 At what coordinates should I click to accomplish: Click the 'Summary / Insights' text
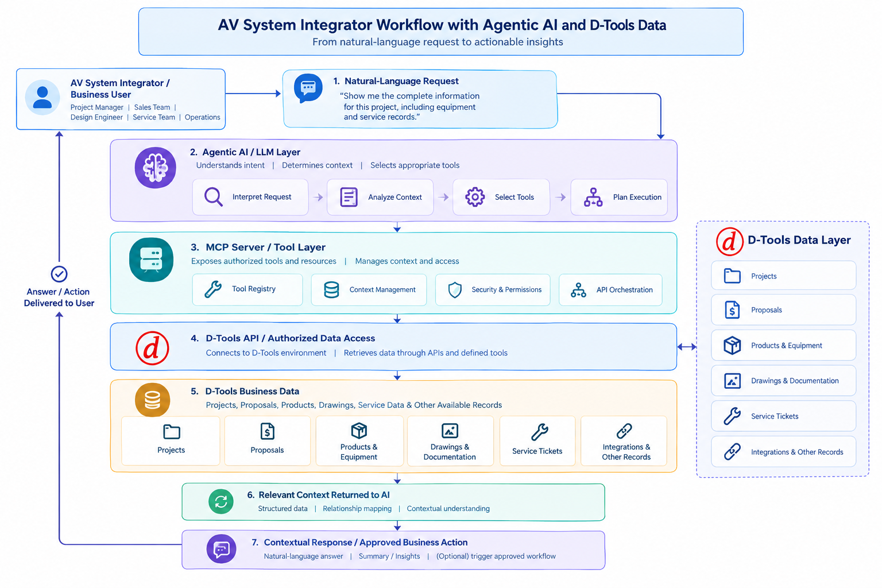pyautogui.click(x=389, y=556)
